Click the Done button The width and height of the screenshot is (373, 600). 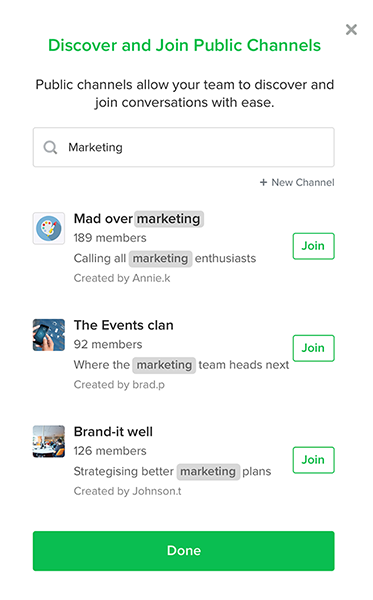[x=184, y=551]
